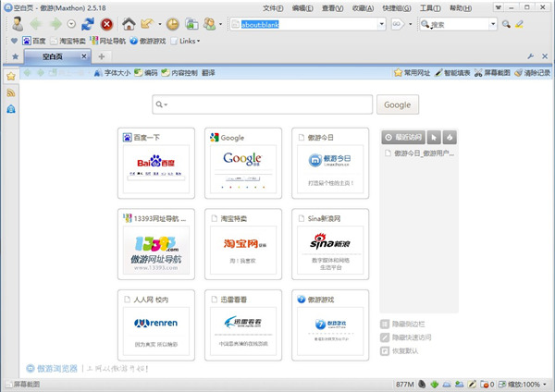Click the heart favorites bar icon
The image size is (555, 392).
pyautogui.click(x=14, y=41)
